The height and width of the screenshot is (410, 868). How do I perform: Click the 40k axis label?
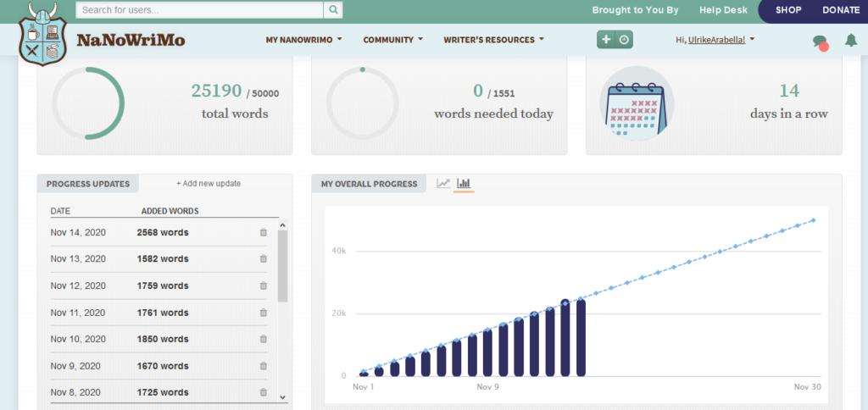point(339,251)
